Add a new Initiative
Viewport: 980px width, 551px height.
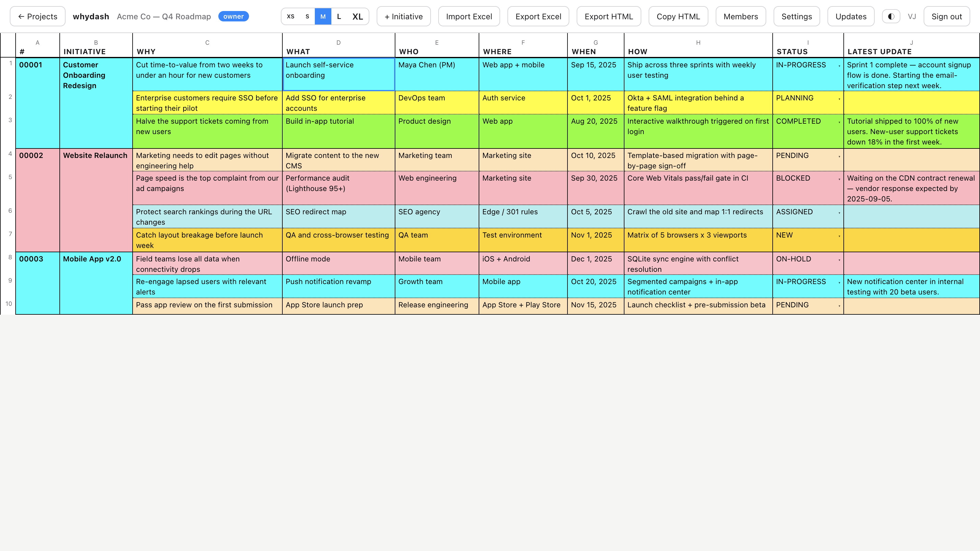click(403, 16)
